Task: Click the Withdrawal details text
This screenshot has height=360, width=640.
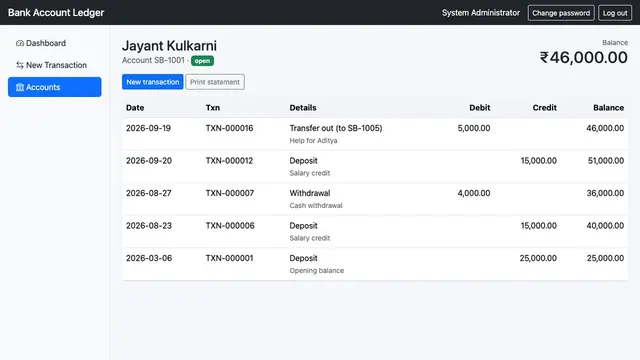Action: pos(310,193)
